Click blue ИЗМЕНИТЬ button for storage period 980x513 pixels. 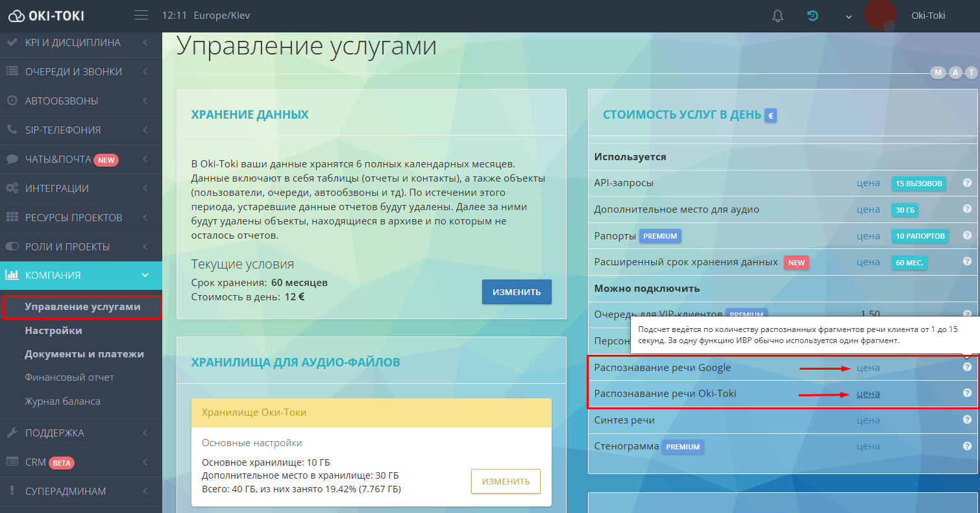(x=517, y=292)
